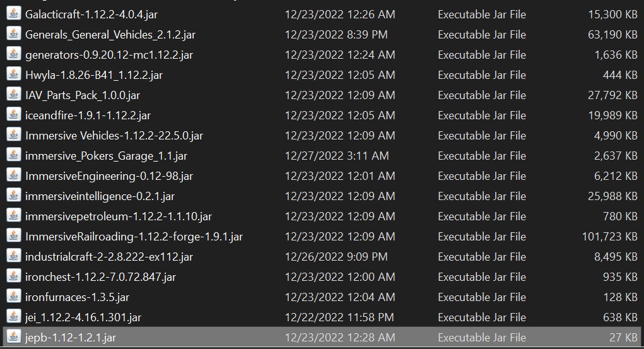Select the jar icon for iceandfire-1.9.1-1.12.2.jar
This screenshot has width=644, height=349.
click(x=13, y=114)
